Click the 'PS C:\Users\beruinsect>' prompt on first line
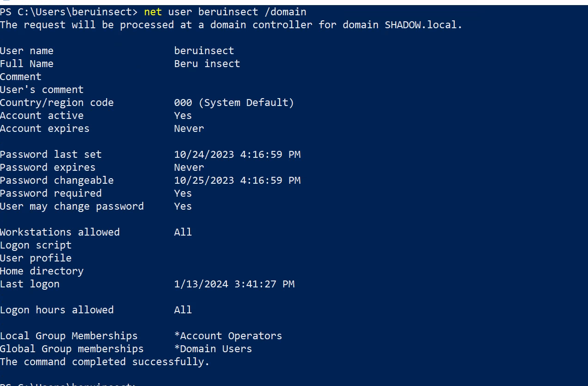This screenshot has width=588, height=386. [x=69, y=12]
